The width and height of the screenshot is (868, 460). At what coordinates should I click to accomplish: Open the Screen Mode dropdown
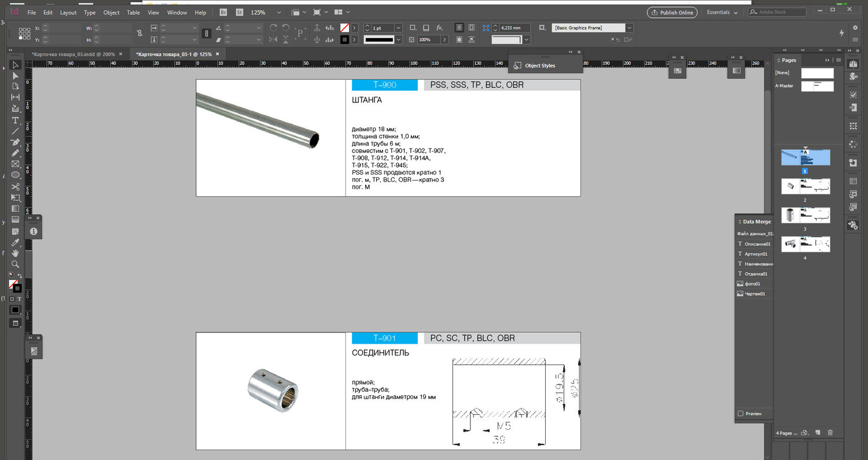coord(320,12)
